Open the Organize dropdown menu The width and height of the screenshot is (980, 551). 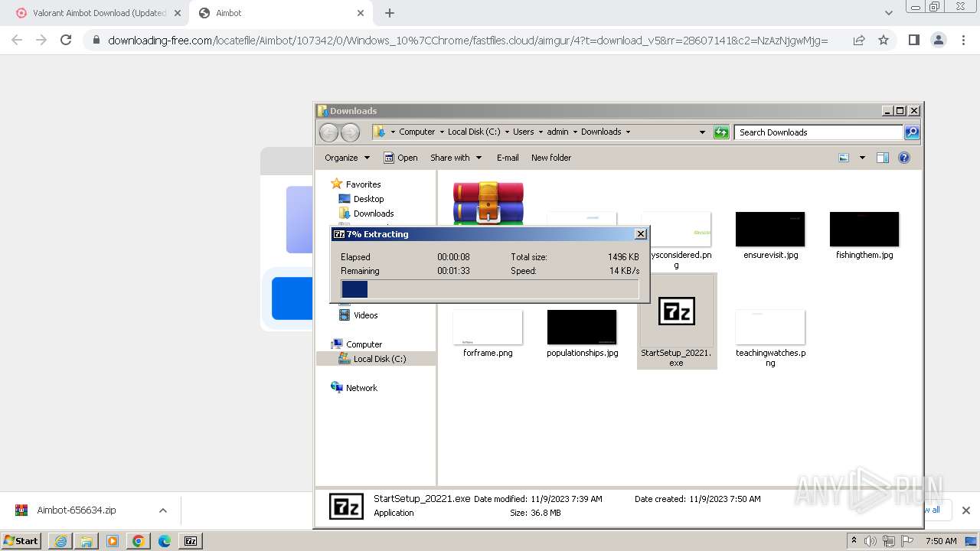point(347,158)
